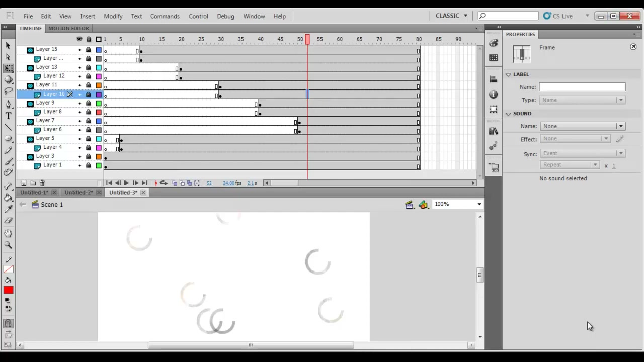
Task: Click the red fill color swatch
Action: 8,290
